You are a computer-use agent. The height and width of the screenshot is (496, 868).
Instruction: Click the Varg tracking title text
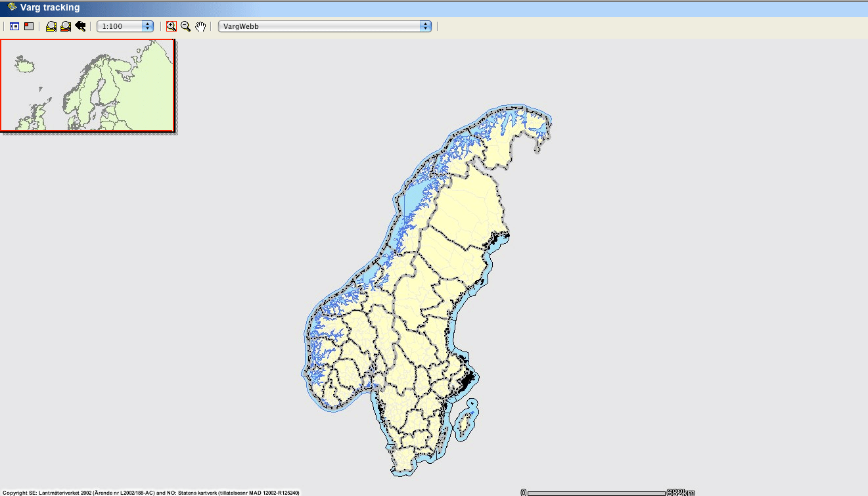(x=50, y=8)
